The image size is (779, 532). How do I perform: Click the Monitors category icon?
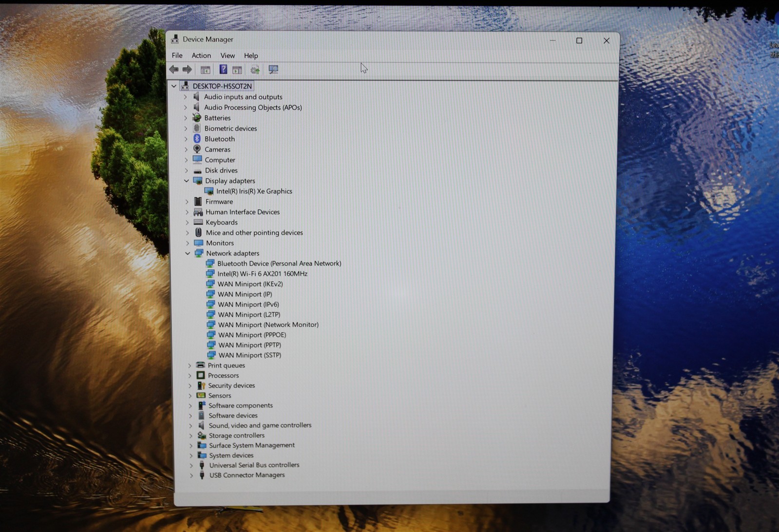(198, 243)
